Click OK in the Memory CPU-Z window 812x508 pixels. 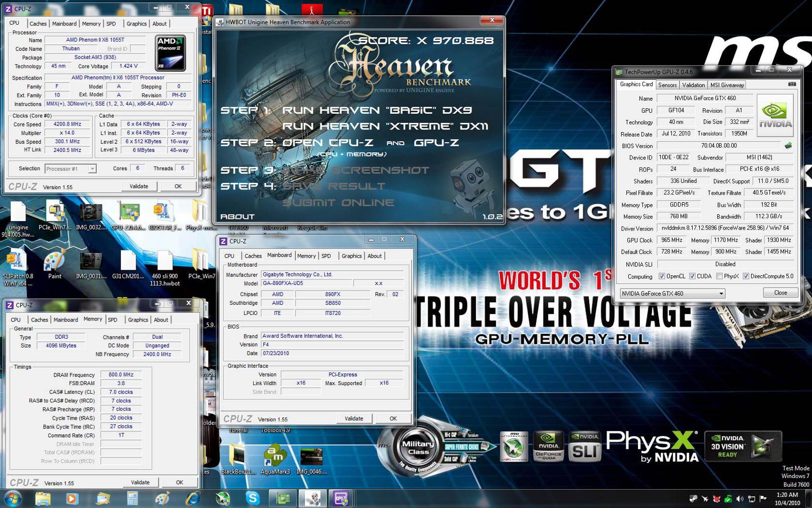tap(179, 482)
